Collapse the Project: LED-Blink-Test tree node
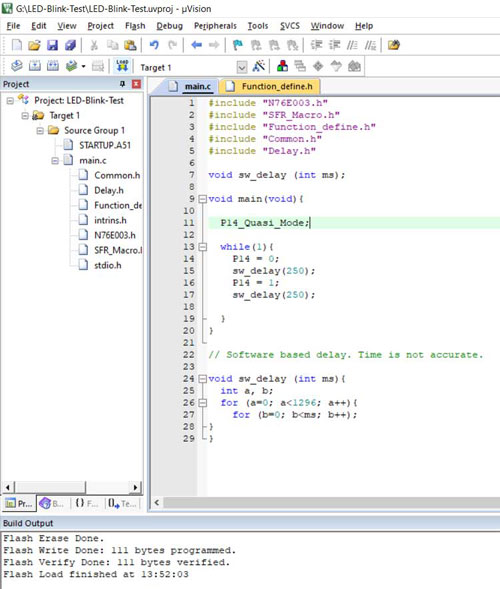 coord(10,101)
